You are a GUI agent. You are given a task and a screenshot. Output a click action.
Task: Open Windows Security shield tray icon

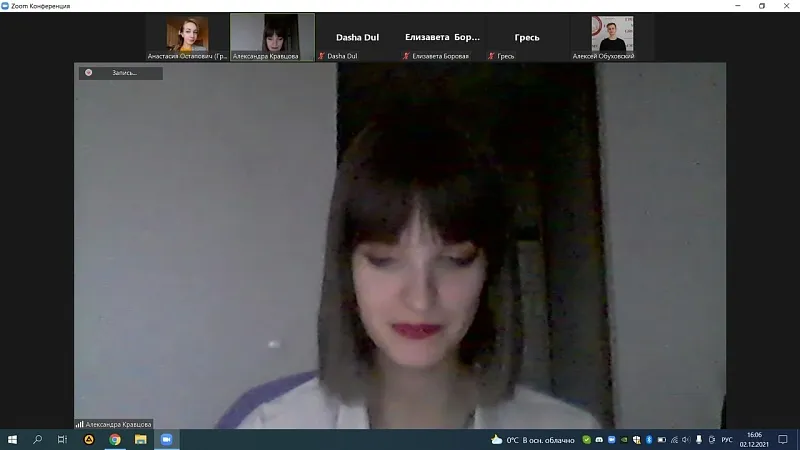coord(637,440)
